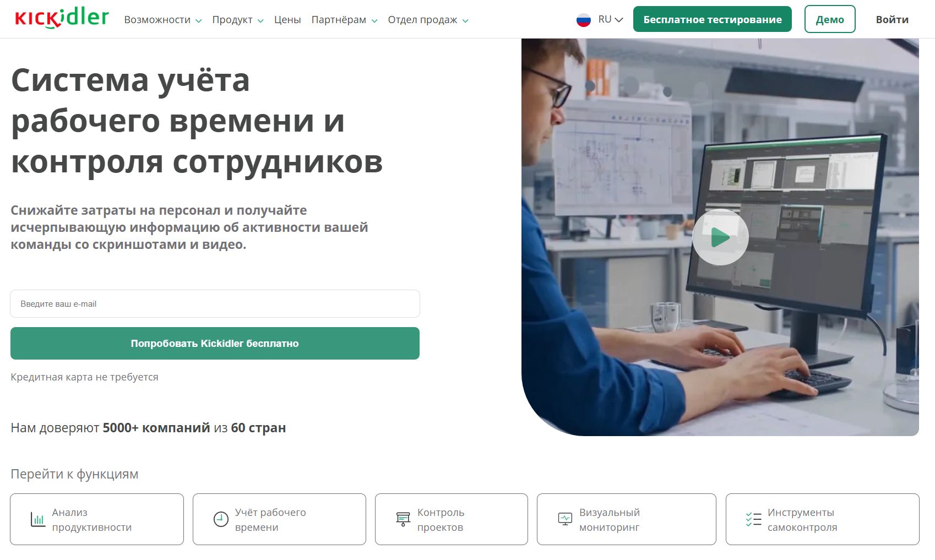
Task: Go to the Цены page
Action: click(287, 20)
